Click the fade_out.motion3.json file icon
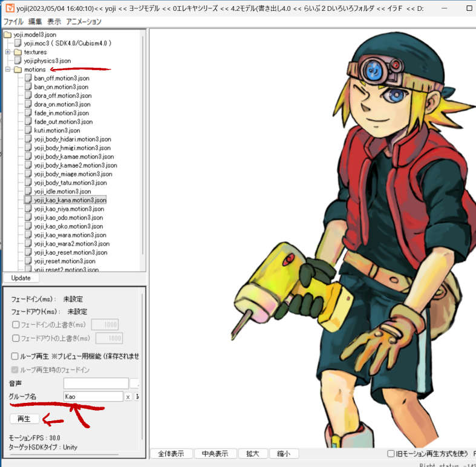 (x=28, y=122)
